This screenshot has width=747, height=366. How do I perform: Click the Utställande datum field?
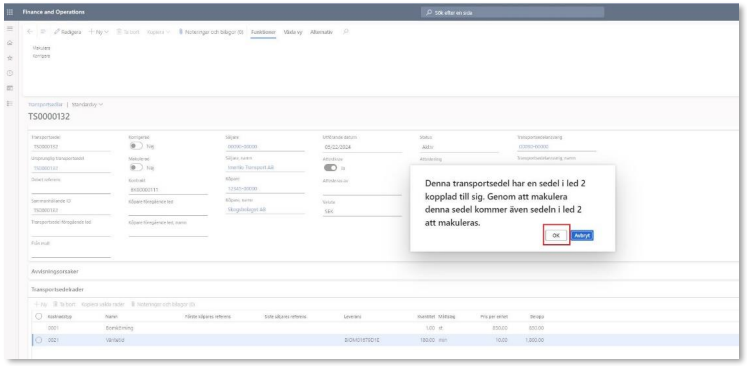tap(362, 147)
